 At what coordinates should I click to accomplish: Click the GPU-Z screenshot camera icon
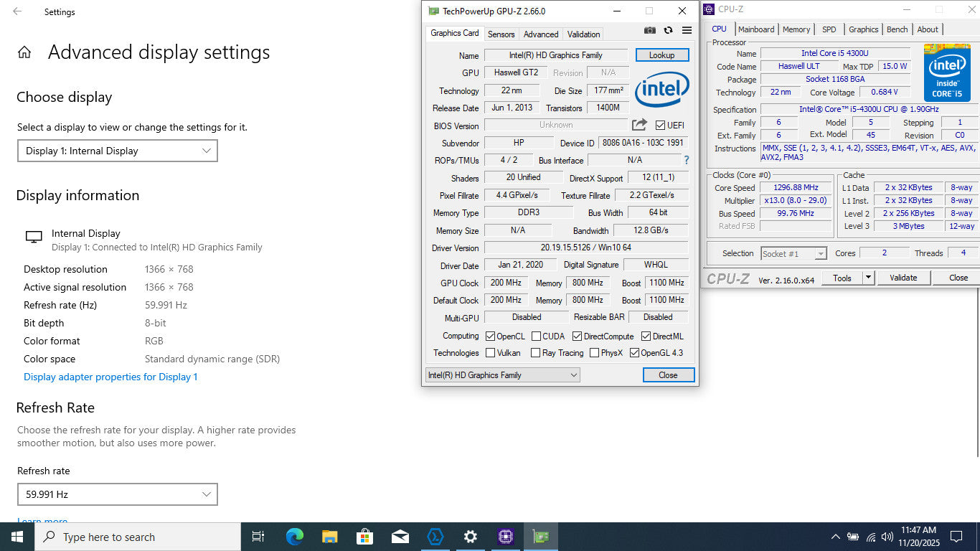click(x=649, y=30)
